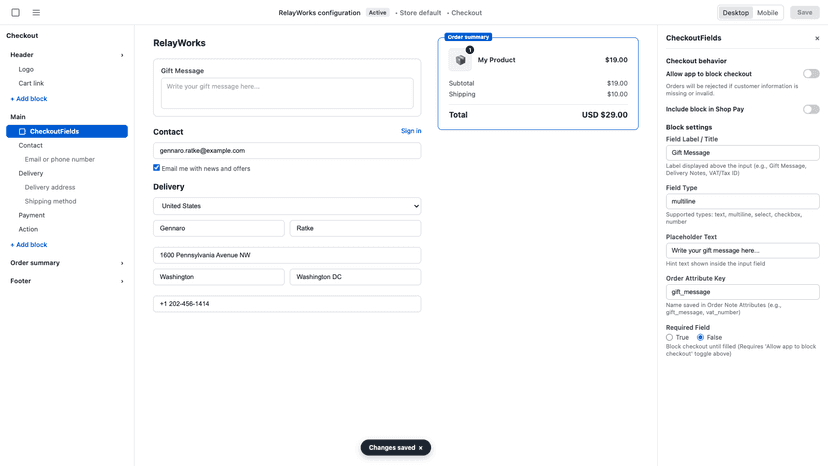Click the street address field
This screenshot has height=466, width=828.
click(287, 255)
